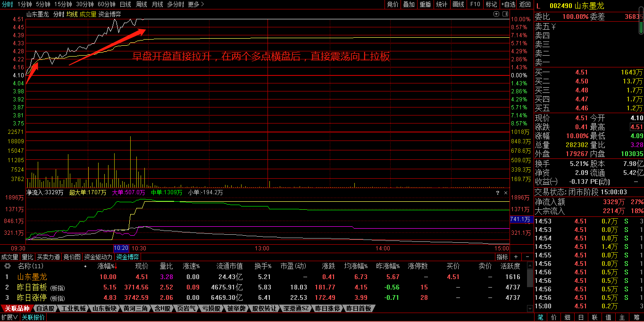644x322 pixels.
Task: Toggle 资金博弈 in the chart header
Action: 109,14
